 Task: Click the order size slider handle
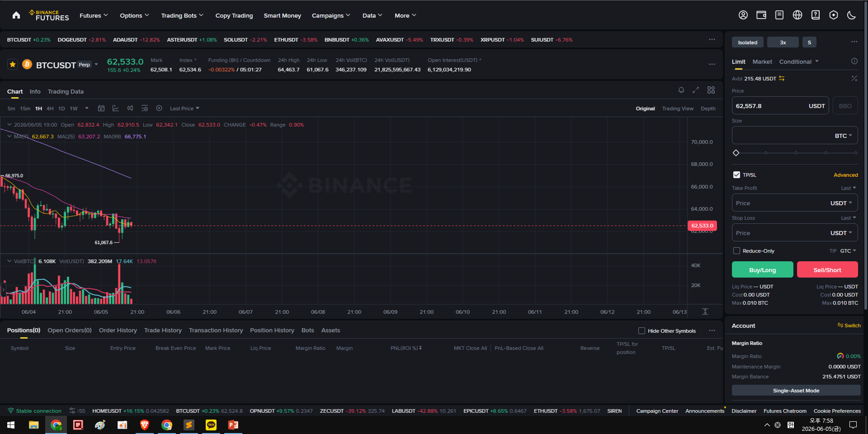tap(736, 153)
